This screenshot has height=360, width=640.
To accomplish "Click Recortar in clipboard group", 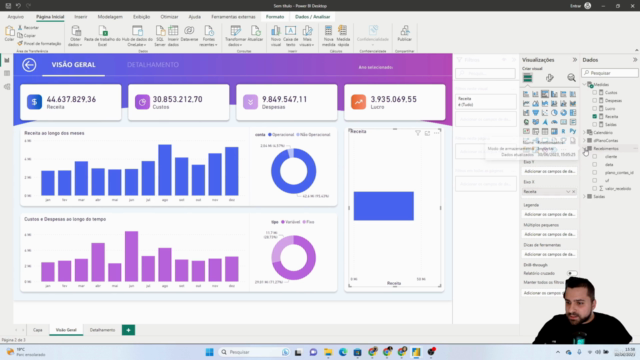I will tap(28, 28).
